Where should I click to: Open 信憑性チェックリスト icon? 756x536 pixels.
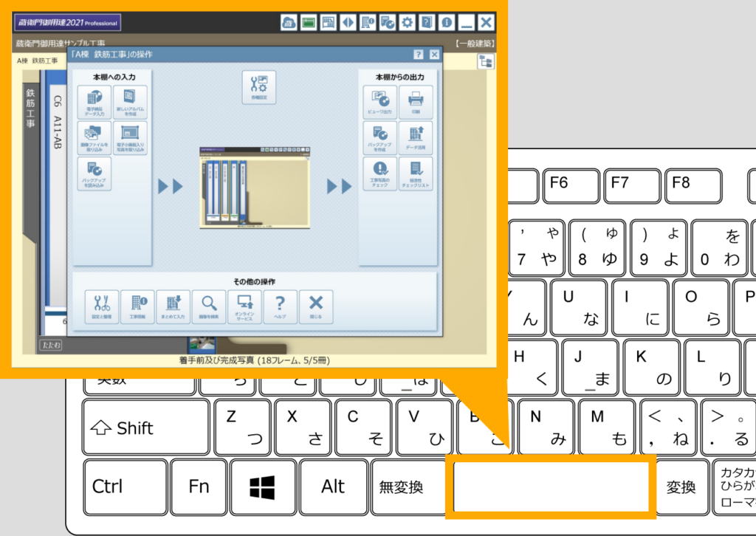tap(416, 173)
